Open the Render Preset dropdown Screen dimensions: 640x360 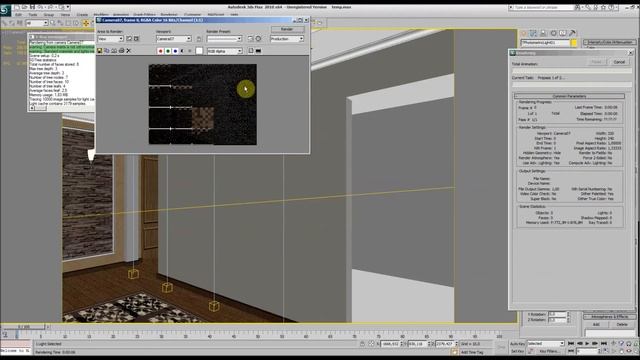tap(224, 39)
